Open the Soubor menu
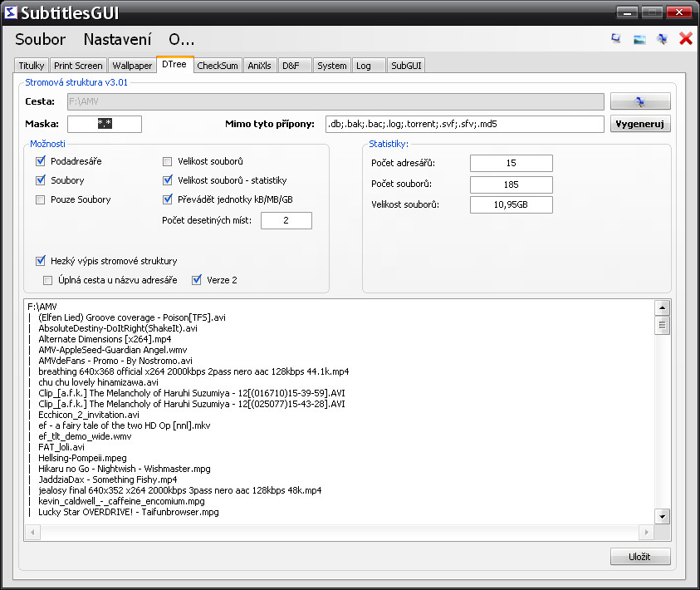The width and height of the screenshot is (700, 590). click(x=40, y=39)
